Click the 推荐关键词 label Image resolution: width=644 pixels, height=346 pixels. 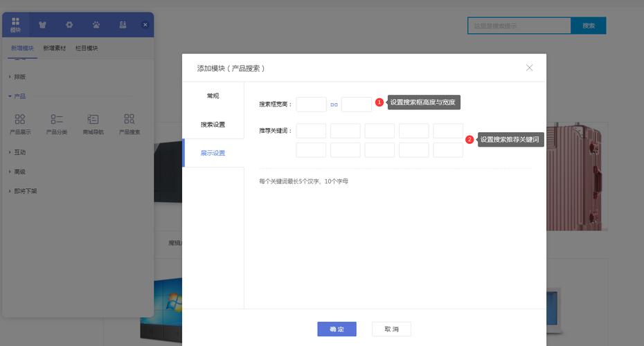tap(275, 131)
